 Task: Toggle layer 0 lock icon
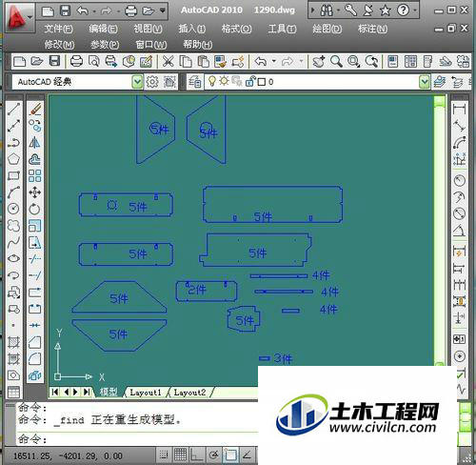(250, 81)
